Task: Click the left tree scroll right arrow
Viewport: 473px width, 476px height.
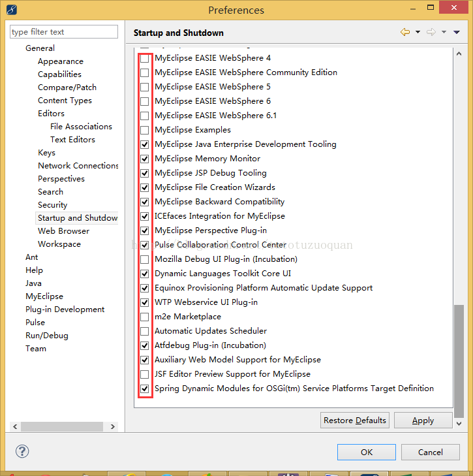Action: coord(113,426)
